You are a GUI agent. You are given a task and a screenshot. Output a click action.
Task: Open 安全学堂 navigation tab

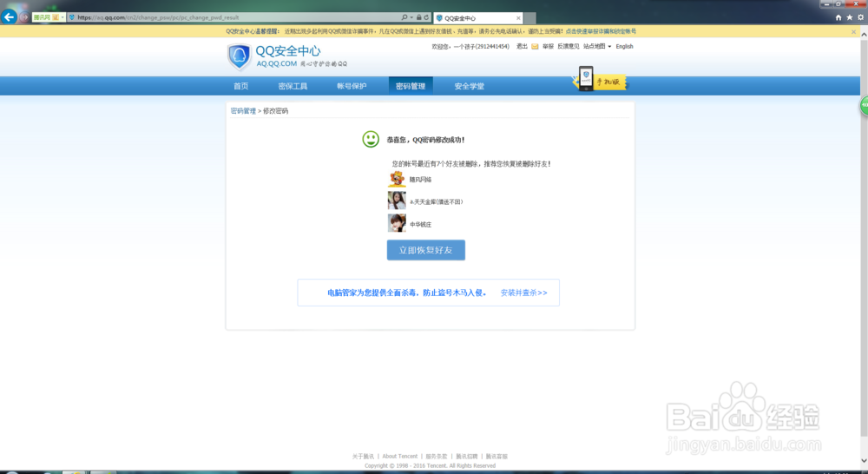pos(469,86)
